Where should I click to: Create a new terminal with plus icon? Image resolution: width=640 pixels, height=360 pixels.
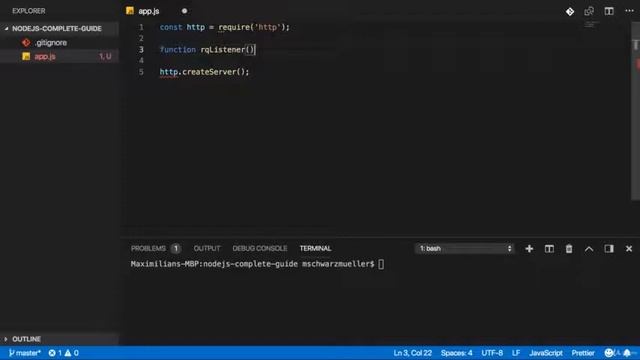click(x=529, y=249)
